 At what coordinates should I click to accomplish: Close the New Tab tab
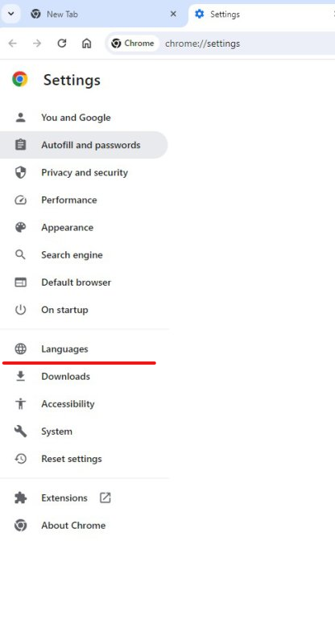coord(173,14)
